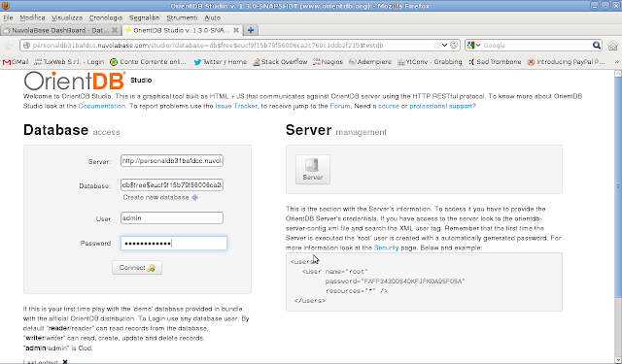Screen dimensions: 622x364
Task: Open the Twitter / Home bookmark
Action: pos(221,62)
